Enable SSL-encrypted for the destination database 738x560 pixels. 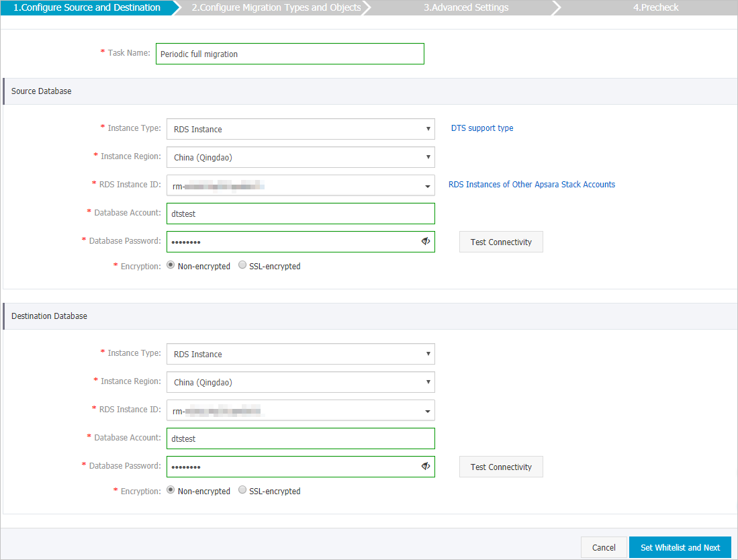click(242, 489)
